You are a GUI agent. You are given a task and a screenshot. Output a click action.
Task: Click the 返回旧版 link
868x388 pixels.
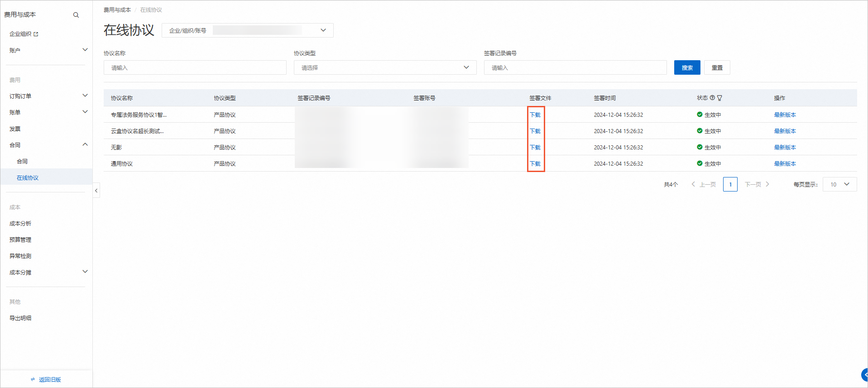[x=50, y=380]
